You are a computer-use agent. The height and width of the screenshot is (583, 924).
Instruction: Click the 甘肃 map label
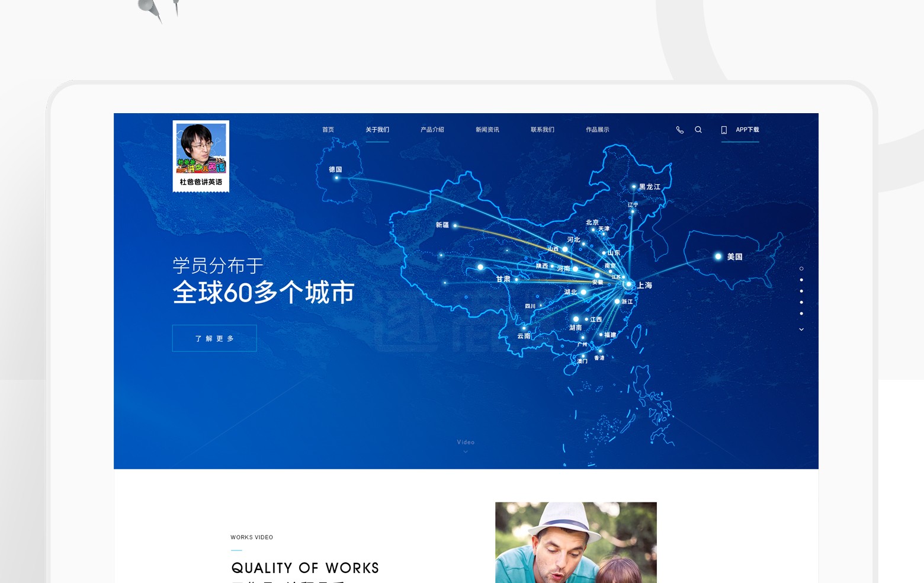503,279
